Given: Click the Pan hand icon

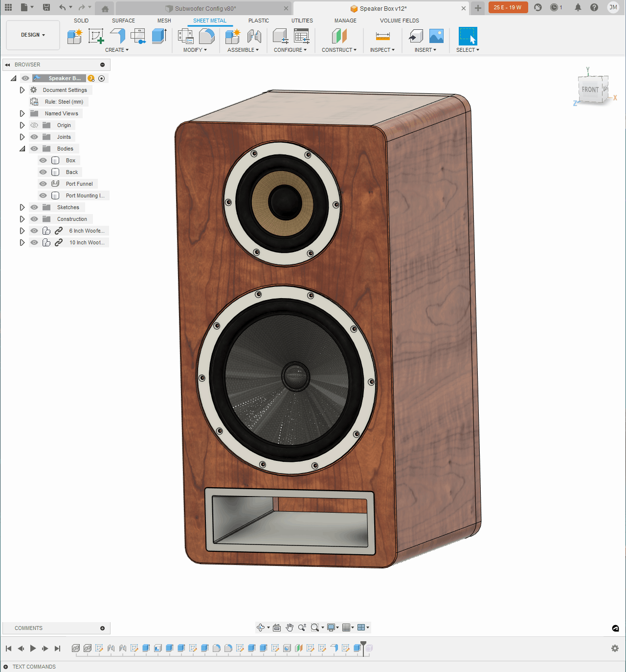Looking at the screenshot, I should click(x=290, y=628).
